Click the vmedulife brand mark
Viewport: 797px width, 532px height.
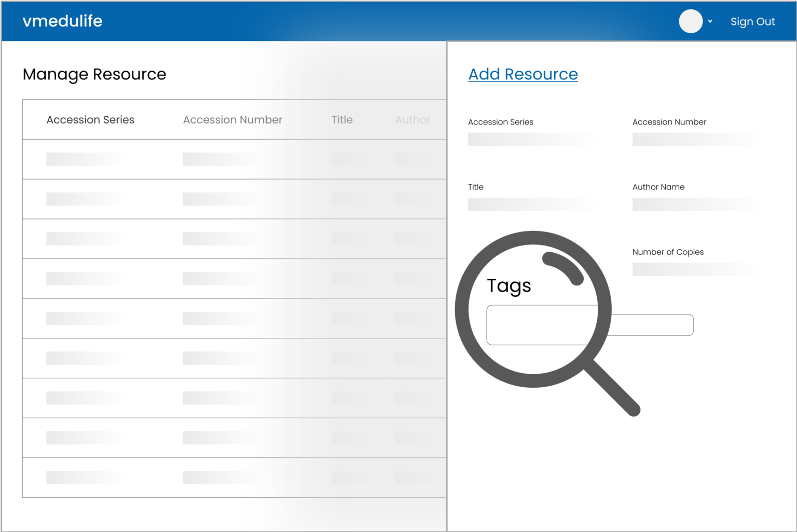pyautogui.click(x=62, y=21)
